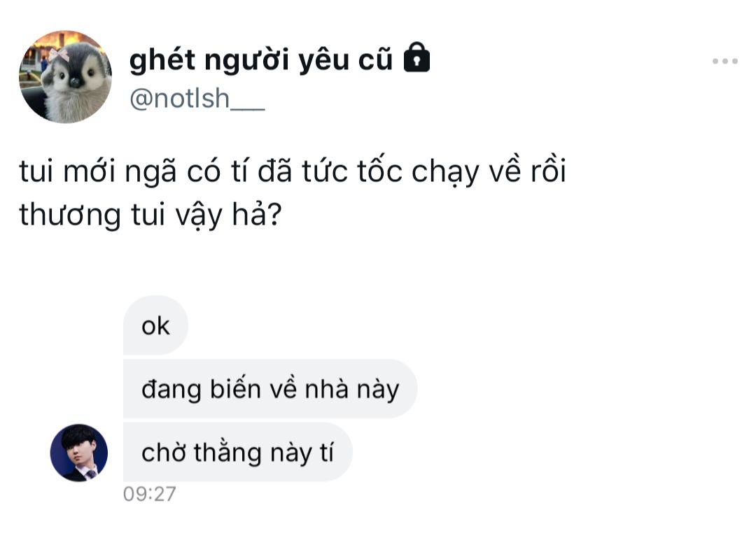Click the words "ghét người" in the display name
Viewport: 756px width, 559px height.
click(210, 61)
